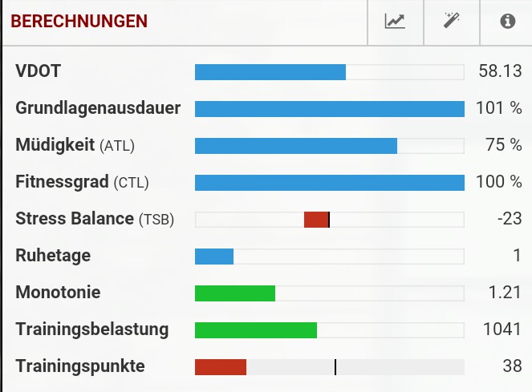Click the Grundlagenausdauer blue bar
Screen dimensions: 532x392
(x=329, y=109)
